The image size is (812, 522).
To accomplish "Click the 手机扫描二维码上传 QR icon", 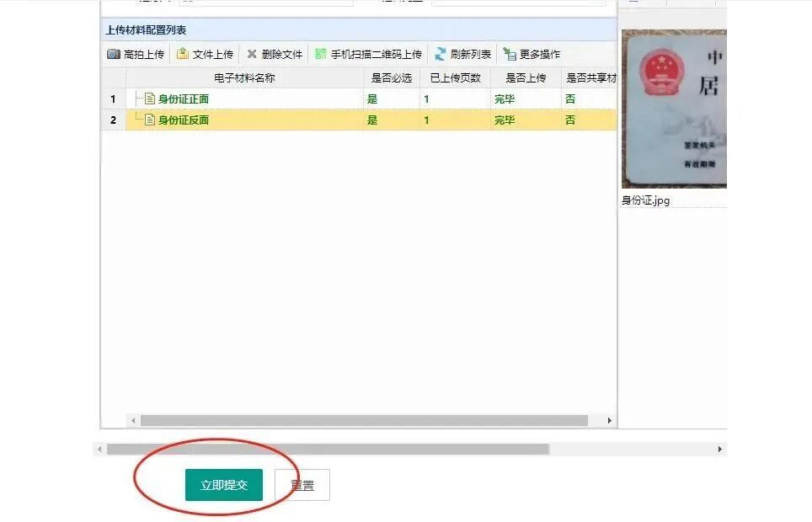I will tap(321, 53).
